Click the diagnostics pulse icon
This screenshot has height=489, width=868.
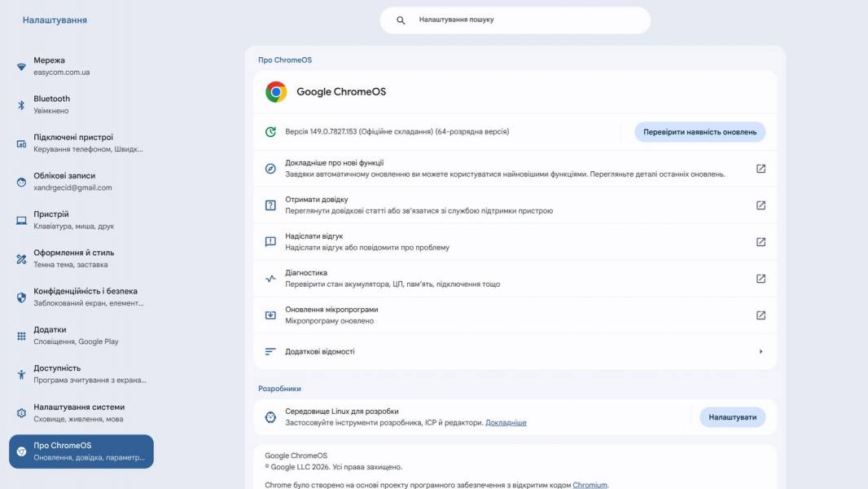[x=270, y=279]
